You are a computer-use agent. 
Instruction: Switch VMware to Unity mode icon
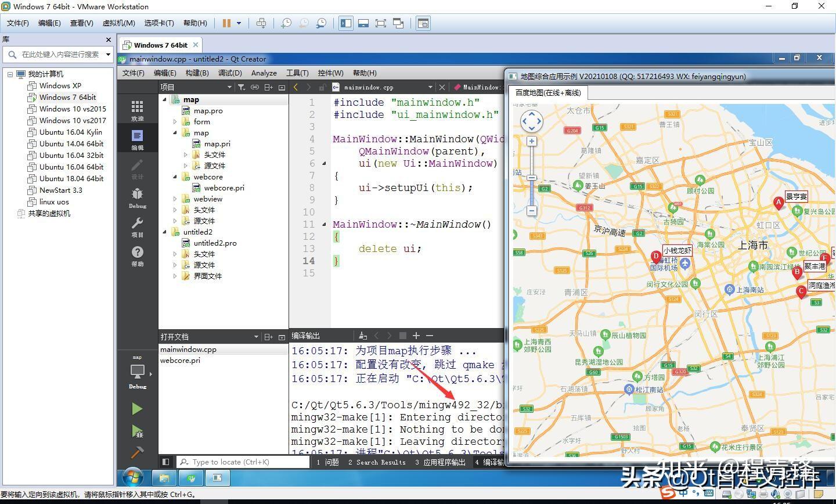point(398,23)
